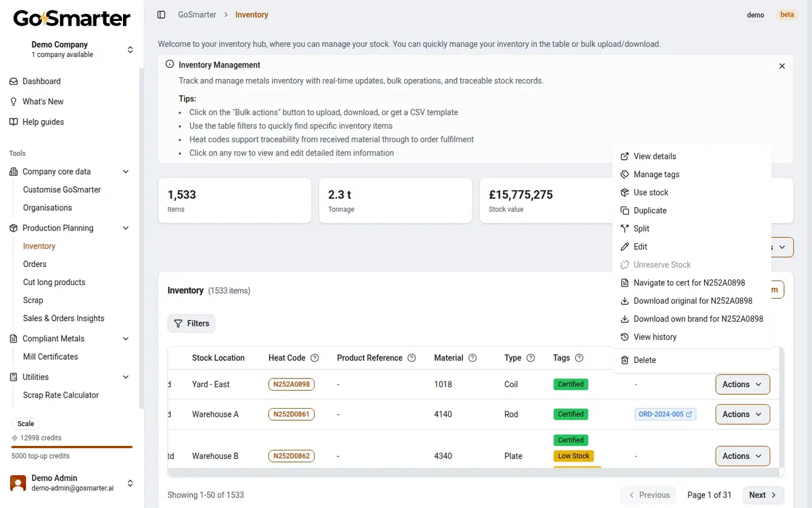The image size is (812, 508).
Task: Select Edit menu option
Action: 691,246
